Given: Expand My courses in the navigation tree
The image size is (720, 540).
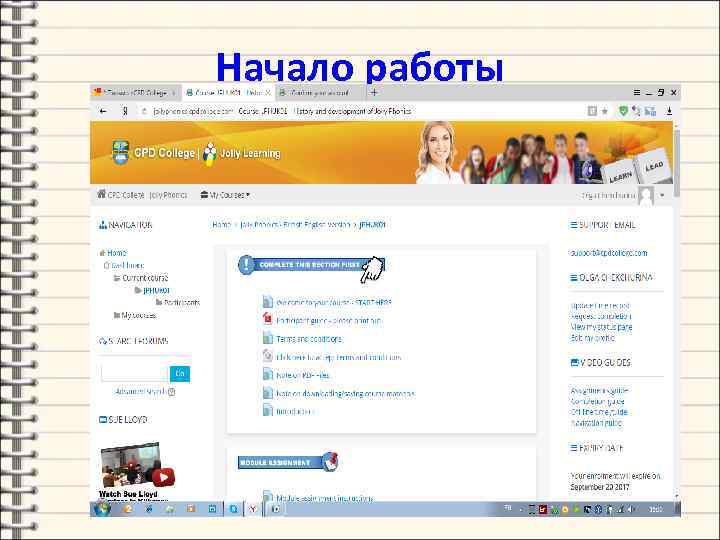Looking at the screenshot, I should click(x=138, y=315).
